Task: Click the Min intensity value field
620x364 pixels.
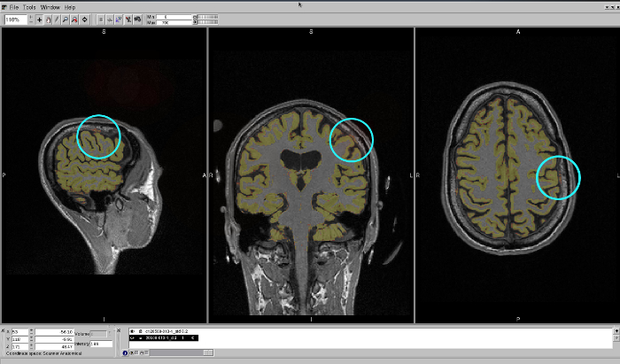Action: coord(174,17)
